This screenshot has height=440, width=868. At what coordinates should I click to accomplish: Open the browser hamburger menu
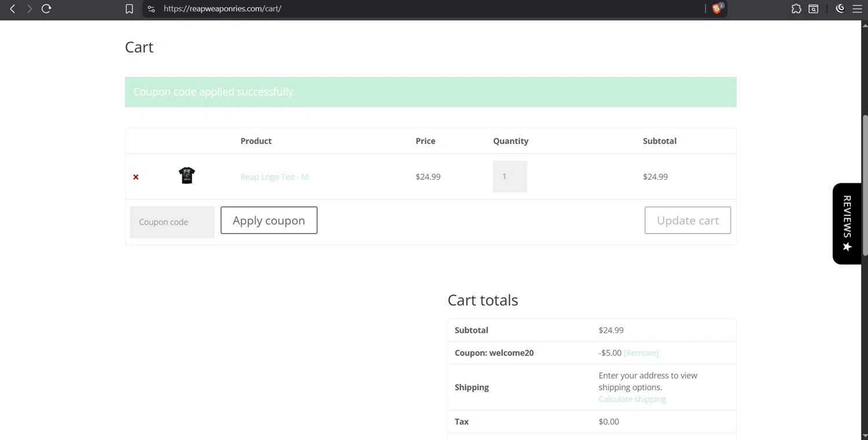[x=857, y=9]
